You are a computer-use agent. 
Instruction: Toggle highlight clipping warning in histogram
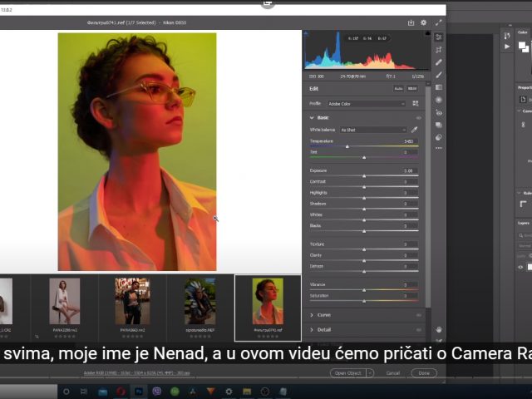tap(427, 33)
